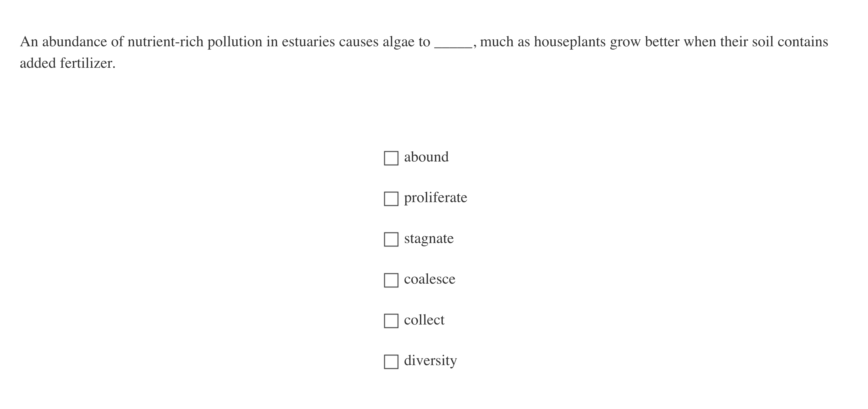Click the blank in the sentence
868x409 pixels.
point(453,43)
